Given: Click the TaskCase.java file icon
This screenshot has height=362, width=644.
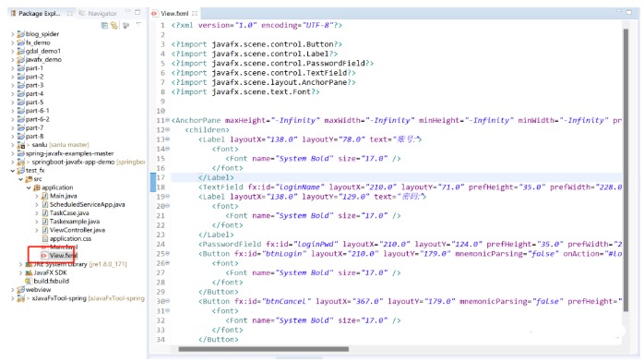Looking at the screenshot, I should (x=45, y=212).
